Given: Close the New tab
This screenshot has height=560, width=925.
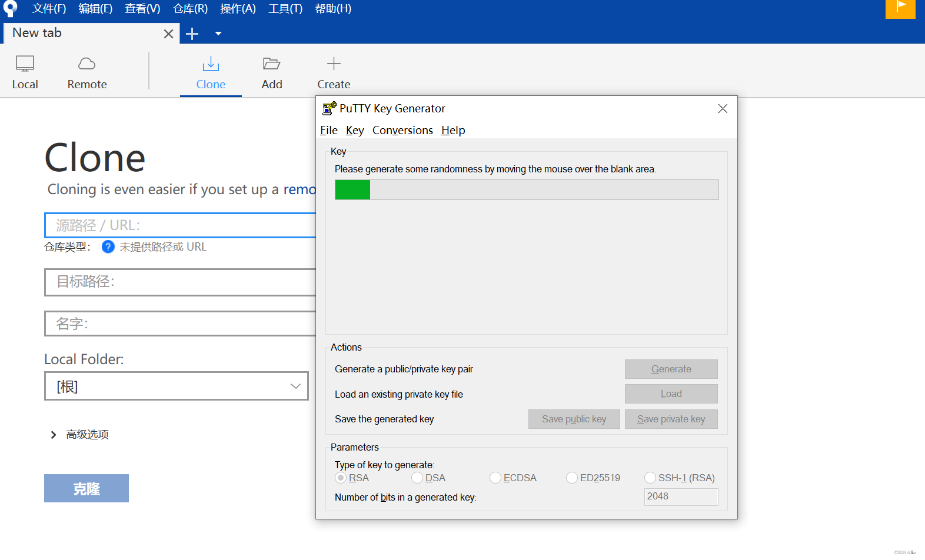Looking at the screenshot, I should click(168, 34).
